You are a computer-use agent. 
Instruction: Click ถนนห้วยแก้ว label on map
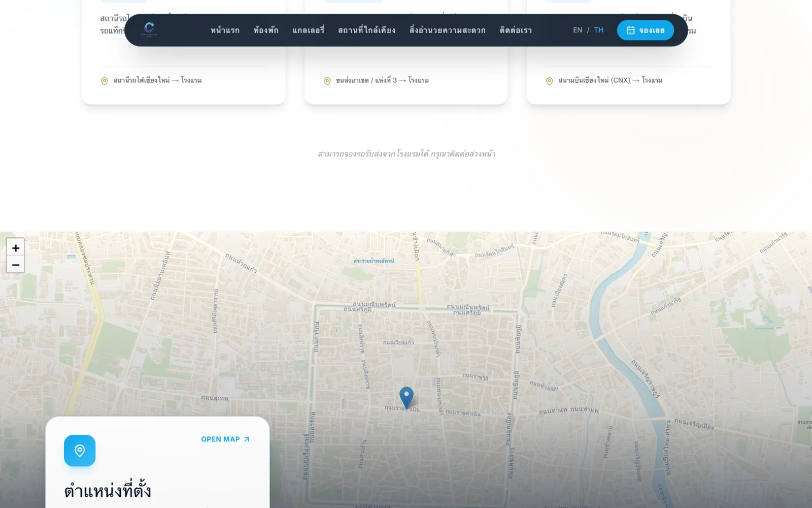click(241, 263)
